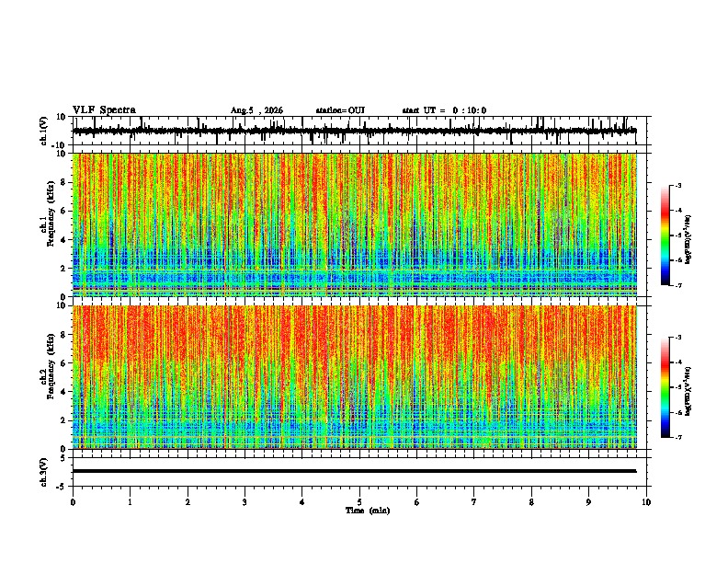This screenshot has height=563, width=728.
Task: Click tick label "1" on the time axis
Action: tap(130, 502)
